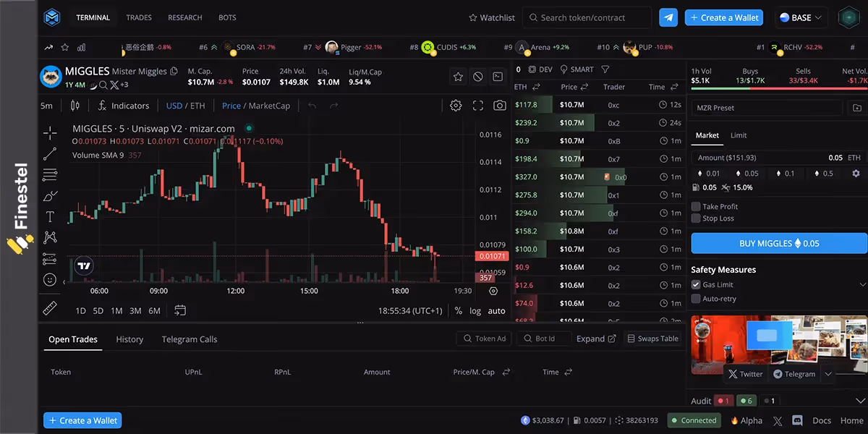
Task: Open the History tab
Action: [x=129, y=339]
